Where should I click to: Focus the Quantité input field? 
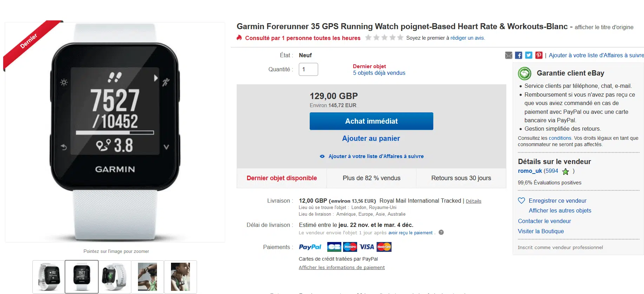click(x=308, y=69)
